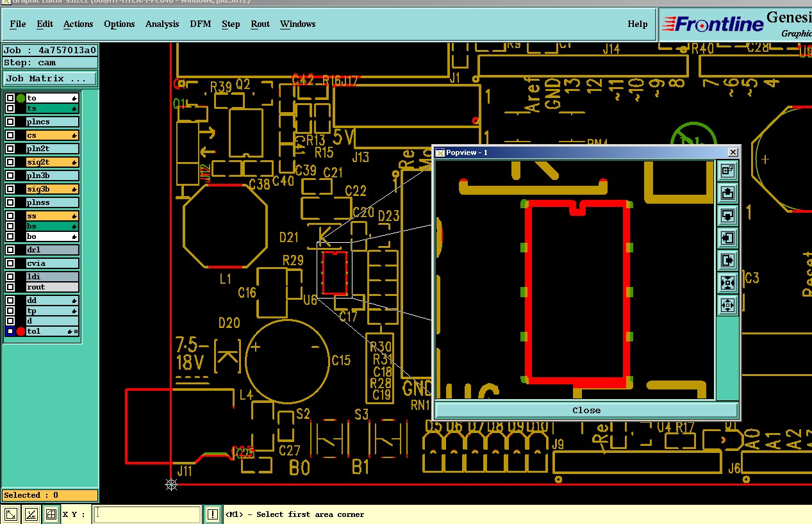Zoom out Popview with the outward-arrows icon
Screen dimensions: 812x524
[727, 305]
